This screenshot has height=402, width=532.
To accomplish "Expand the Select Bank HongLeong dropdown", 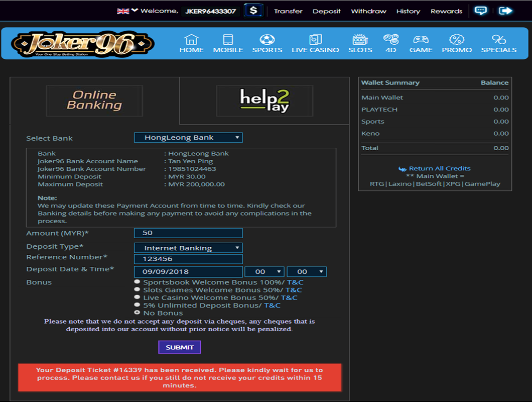I will point(188,138).
